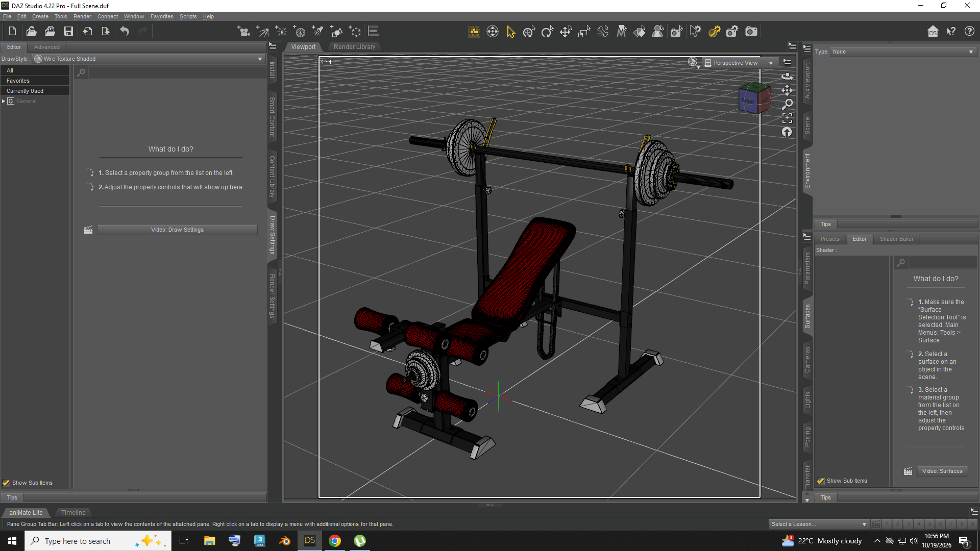Image resolution: width=980 pixels, height=551 pixels.
Task: Switch to the Timeline tab
Action: tap(73, 512)
